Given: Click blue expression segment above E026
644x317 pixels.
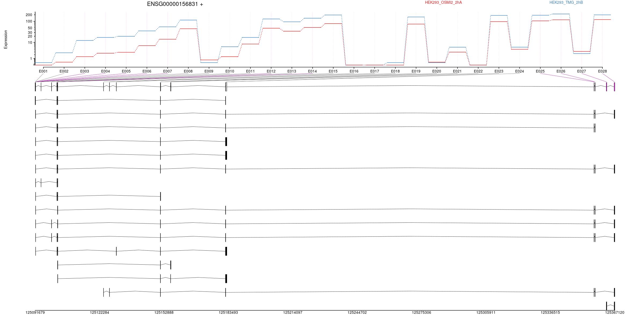Looking at the screenshot, I should (561, 14).
